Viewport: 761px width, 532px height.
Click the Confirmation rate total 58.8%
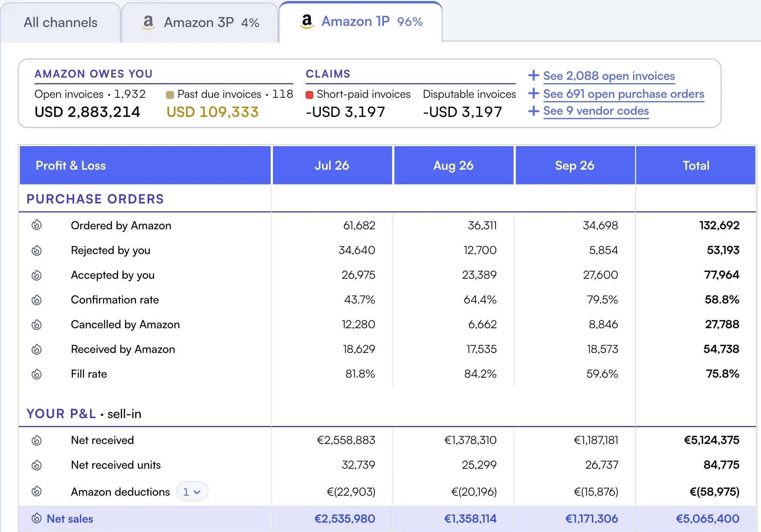click(722, 299)
